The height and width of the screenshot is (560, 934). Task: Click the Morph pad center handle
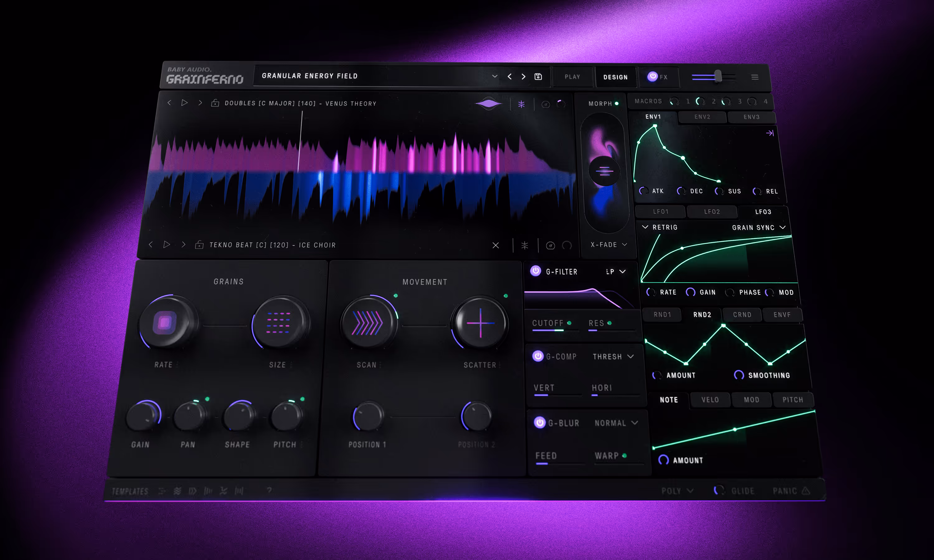click(x=604, y=171)
